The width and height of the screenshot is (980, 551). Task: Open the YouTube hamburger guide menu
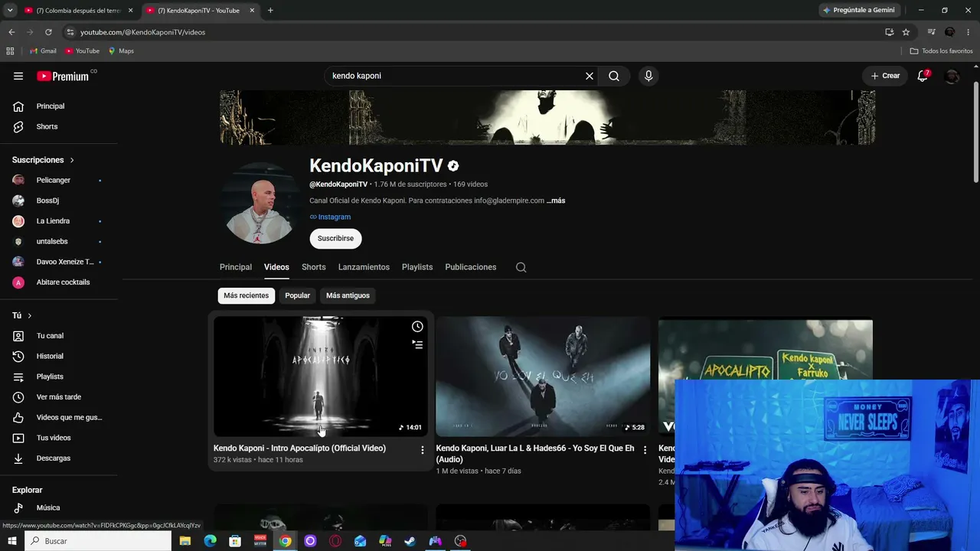[x=18, y=76]
